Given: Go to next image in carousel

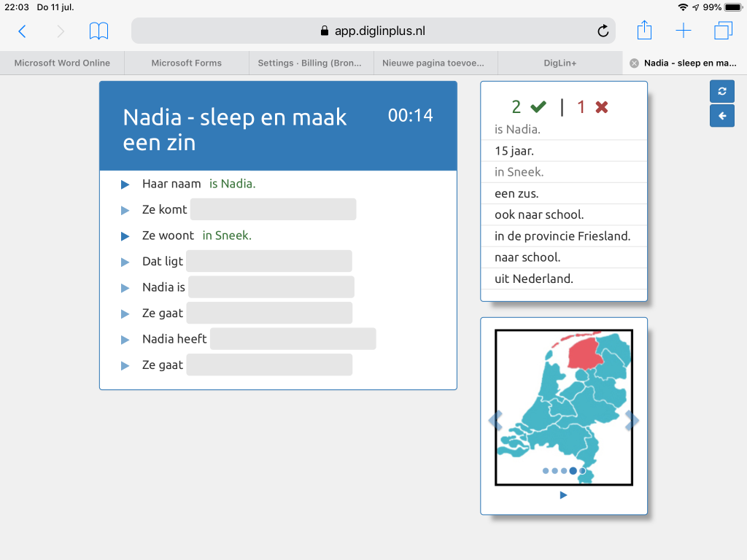Looking at the screenshot, I should [632, 420].
